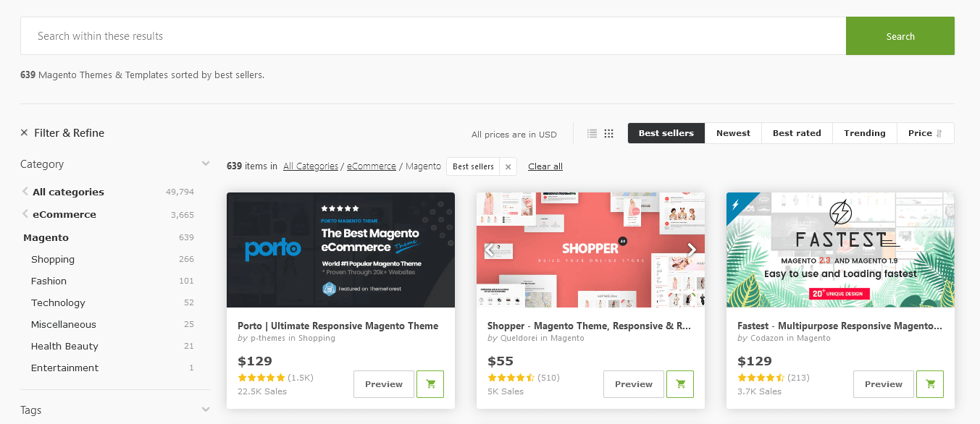Image resolution: width=980 pixels, height=424 pixels.
Task: Preview the Porto theme
Action: pos(383,383)
